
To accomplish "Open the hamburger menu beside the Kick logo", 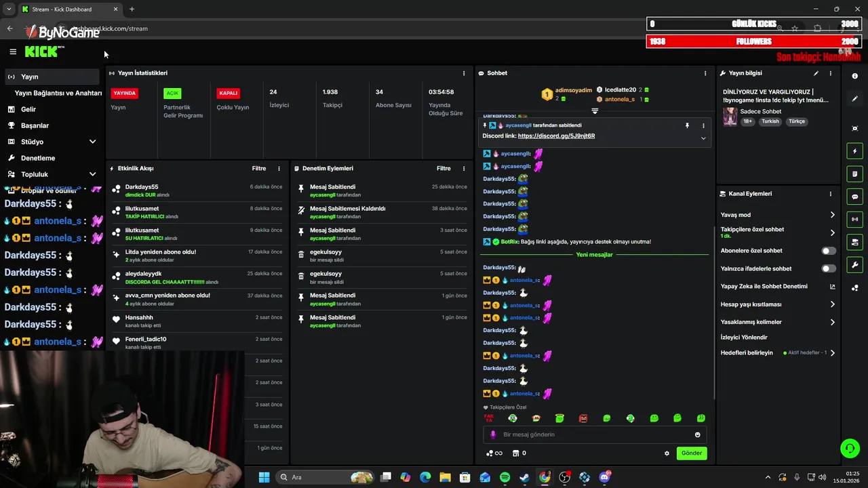I will 13,52.
